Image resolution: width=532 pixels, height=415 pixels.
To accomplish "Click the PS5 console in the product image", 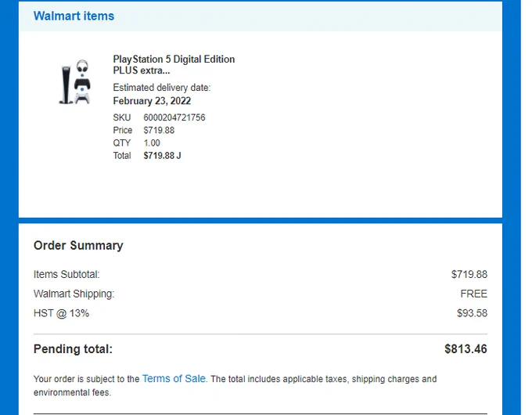I will pyautogui.click(x=66, y=85).
